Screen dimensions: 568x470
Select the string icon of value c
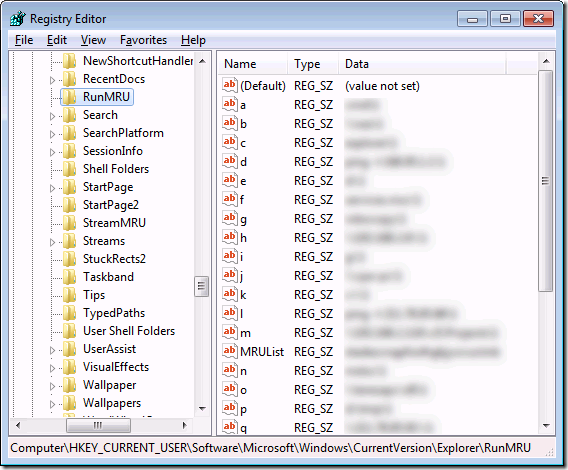[230, 142]
